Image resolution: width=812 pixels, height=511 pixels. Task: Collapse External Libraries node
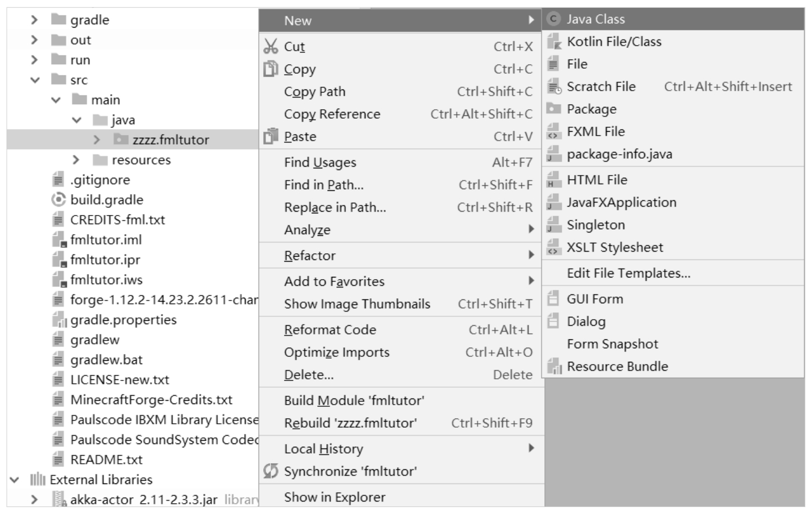14,479
